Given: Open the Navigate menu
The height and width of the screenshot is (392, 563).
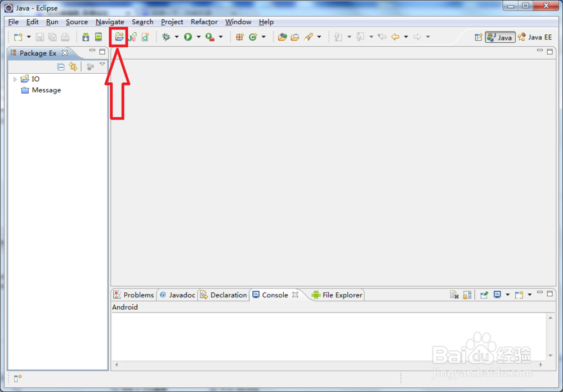Looking at the screenshot, I should 110,22.
